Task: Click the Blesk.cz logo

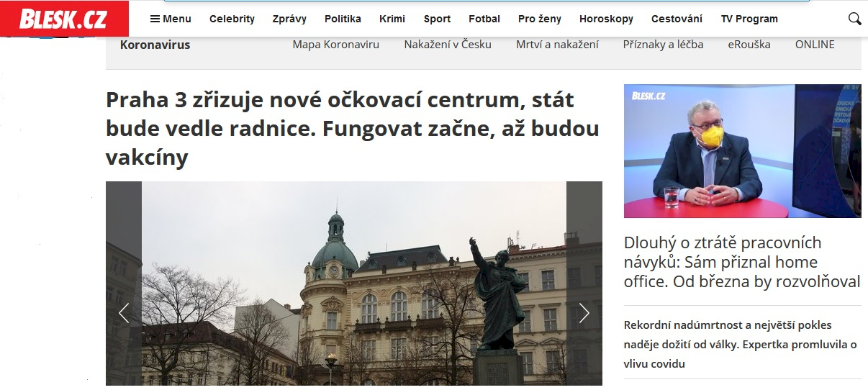Action: 64,19
